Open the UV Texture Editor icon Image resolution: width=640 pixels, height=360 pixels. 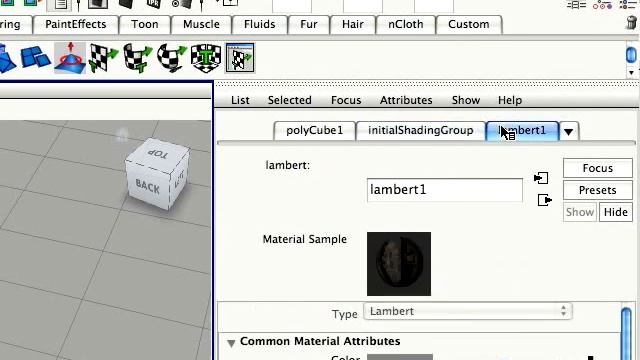[240, 58]
